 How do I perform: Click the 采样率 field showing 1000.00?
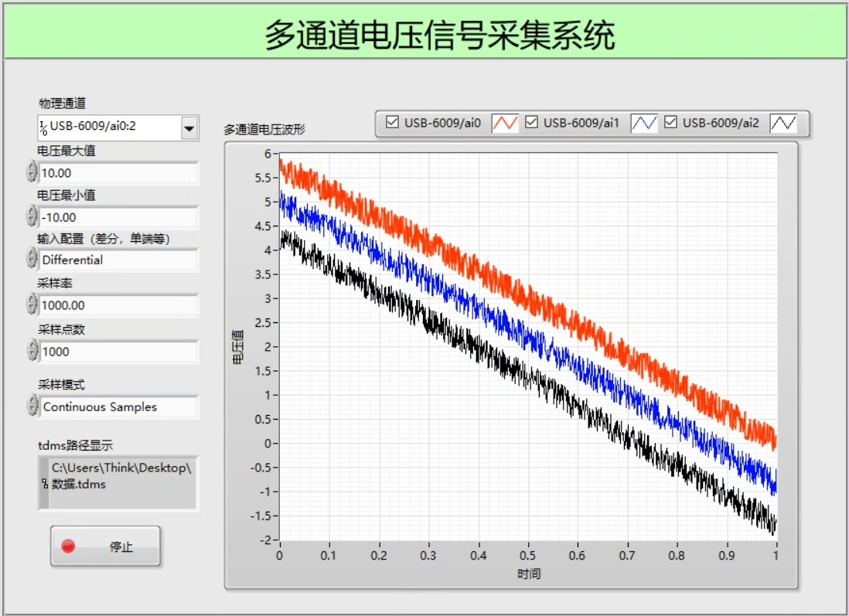click(x=119, y=305)
